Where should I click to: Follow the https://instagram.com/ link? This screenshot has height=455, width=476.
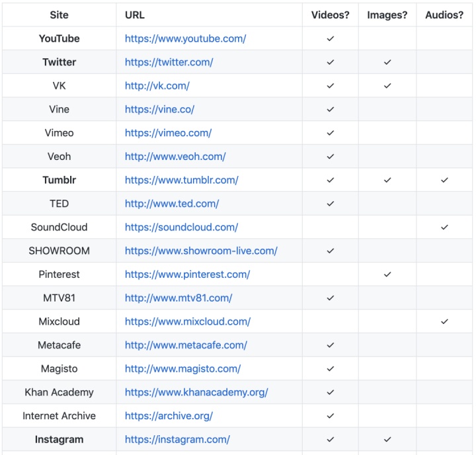pos(178,440)
